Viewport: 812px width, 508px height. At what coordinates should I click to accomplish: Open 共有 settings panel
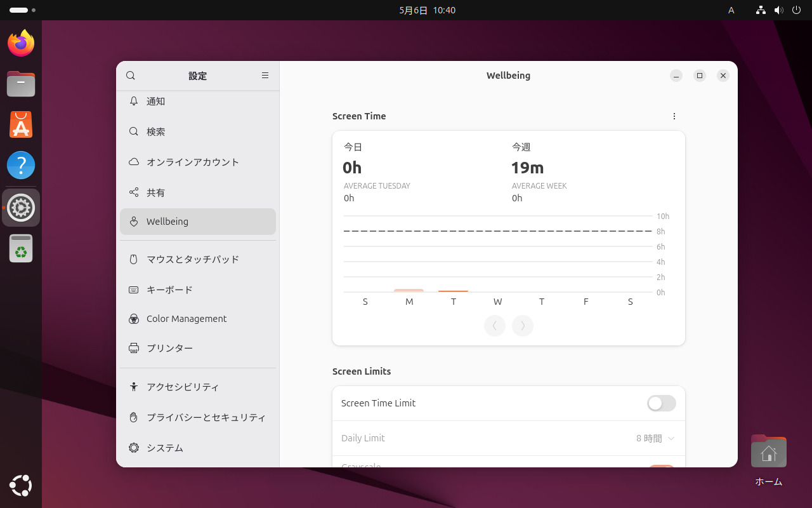pos(198,192)
